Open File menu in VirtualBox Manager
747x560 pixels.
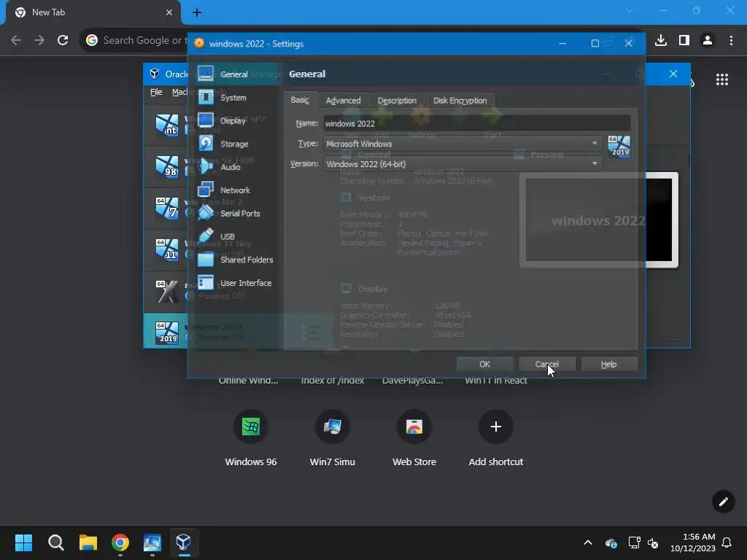point(156,92)
